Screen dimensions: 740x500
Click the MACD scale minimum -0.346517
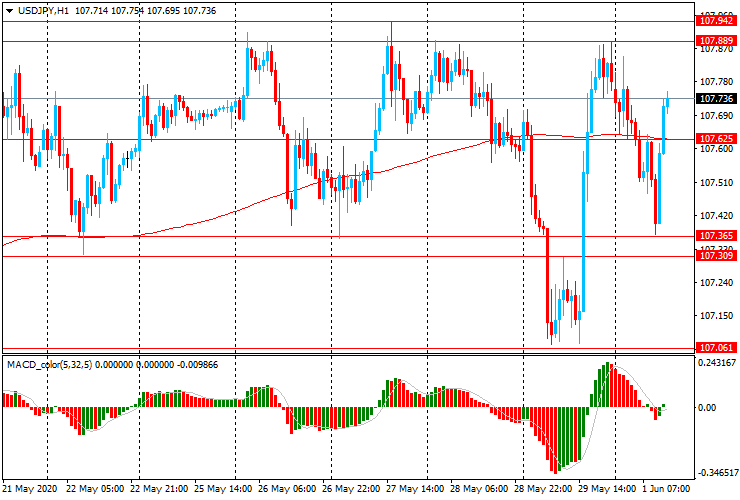(718, 473)
